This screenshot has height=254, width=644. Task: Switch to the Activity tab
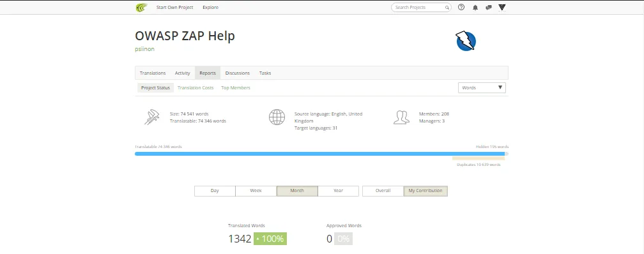pos(182,73)
